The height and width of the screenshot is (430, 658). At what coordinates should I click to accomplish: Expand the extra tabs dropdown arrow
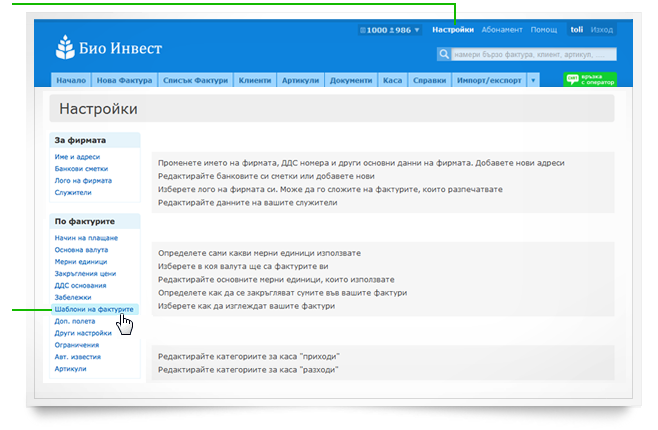533,80
